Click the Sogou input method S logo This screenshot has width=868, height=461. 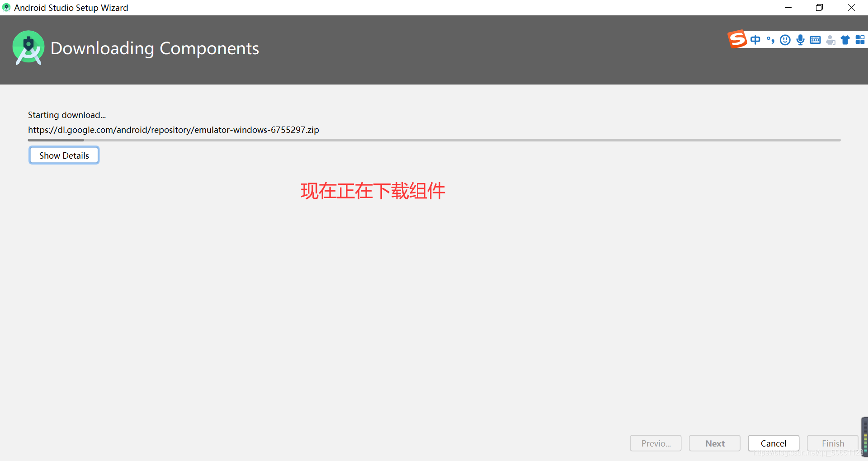737,39
